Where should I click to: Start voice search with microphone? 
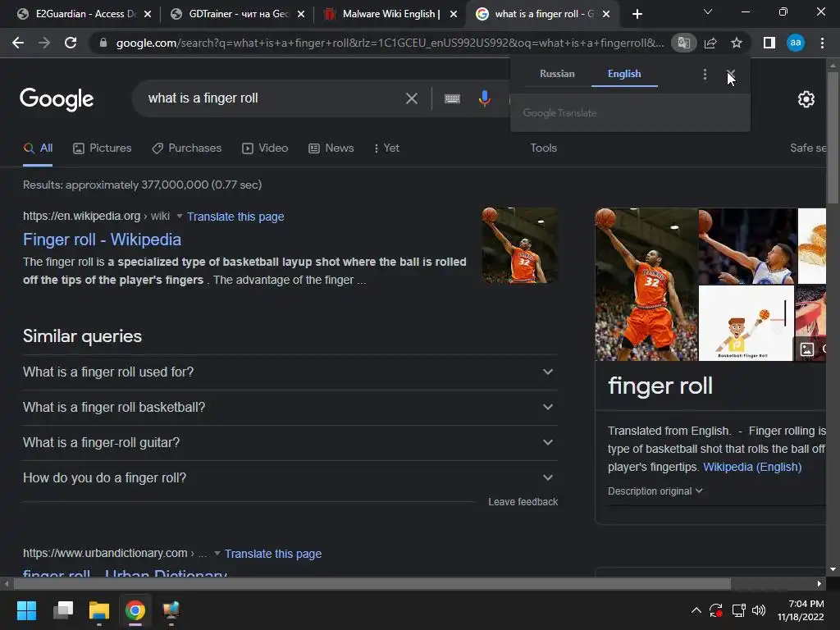[484, 98]
